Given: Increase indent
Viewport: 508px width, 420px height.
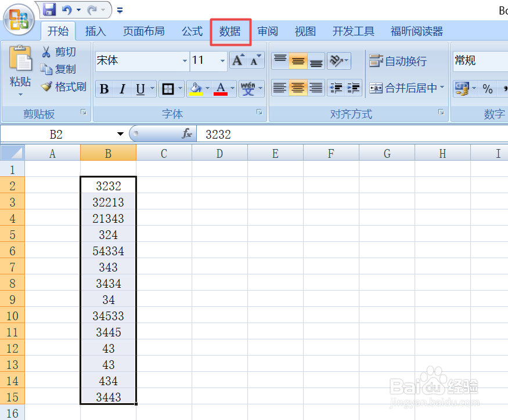Looking at the screenshot, I should tap(353, 88).
